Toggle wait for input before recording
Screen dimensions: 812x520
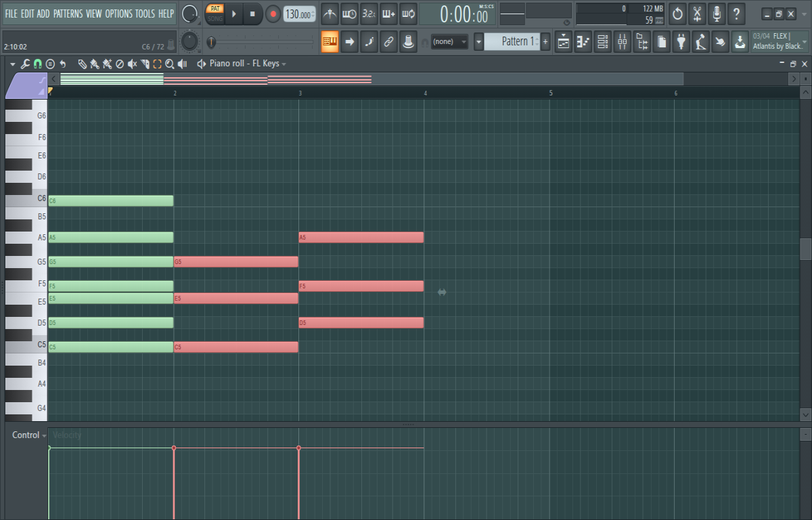click(x=349, y=14)
